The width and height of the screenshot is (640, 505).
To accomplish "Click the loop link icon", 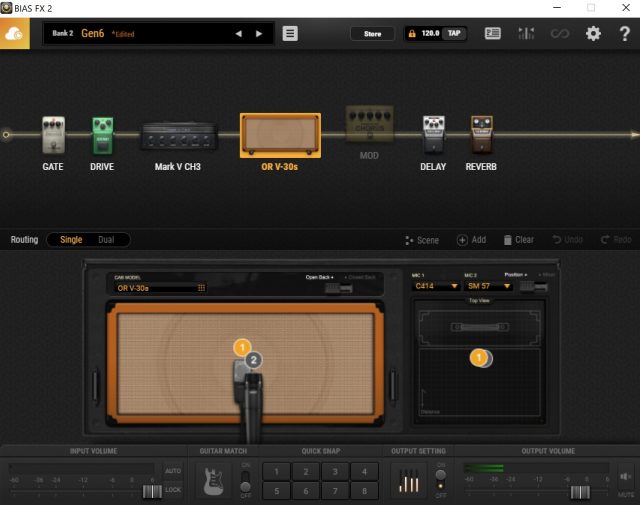I will [x=560, y=33].
